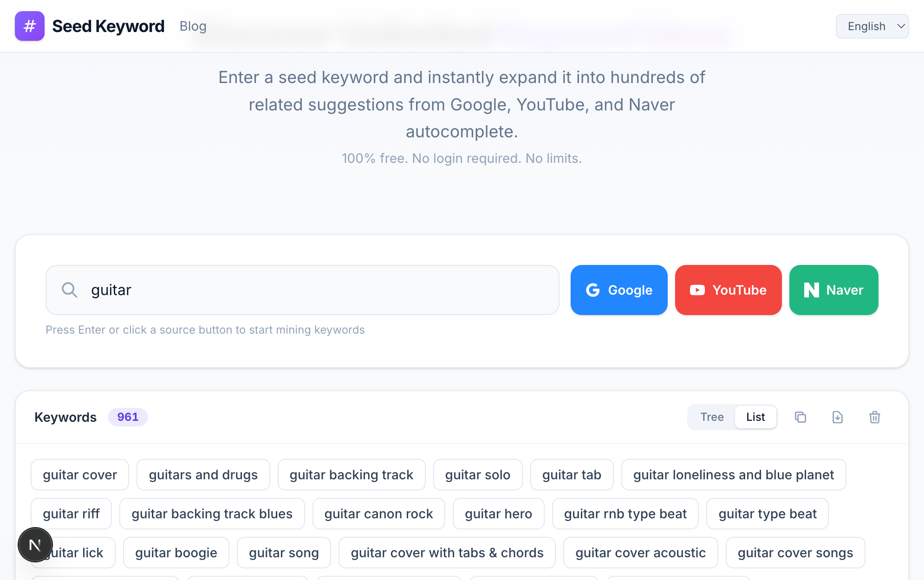Select the 'guitar solo' keyword chip

[478, 475]
